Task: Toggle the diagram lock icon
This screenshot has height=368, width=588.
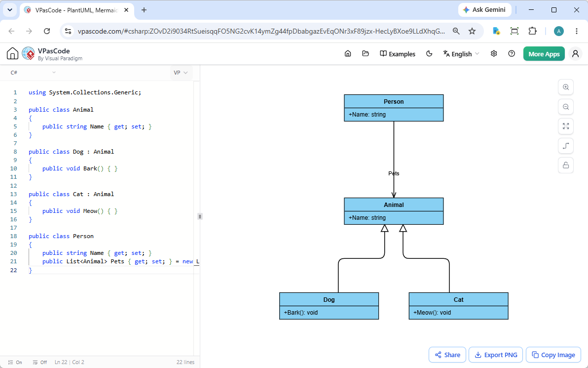Action: click(x=566, y=165)
